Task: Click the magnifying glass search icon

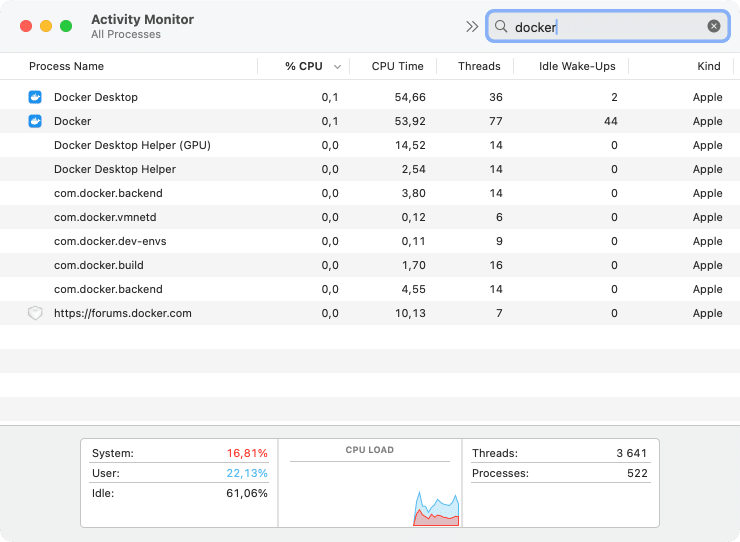Action: [x=501, y=26]
